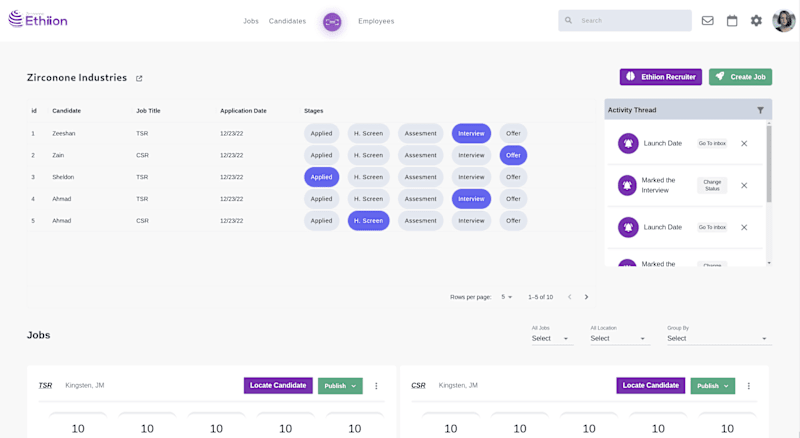Go to the Candidates tab
This screenshot has height=438, width=800.
287,21
